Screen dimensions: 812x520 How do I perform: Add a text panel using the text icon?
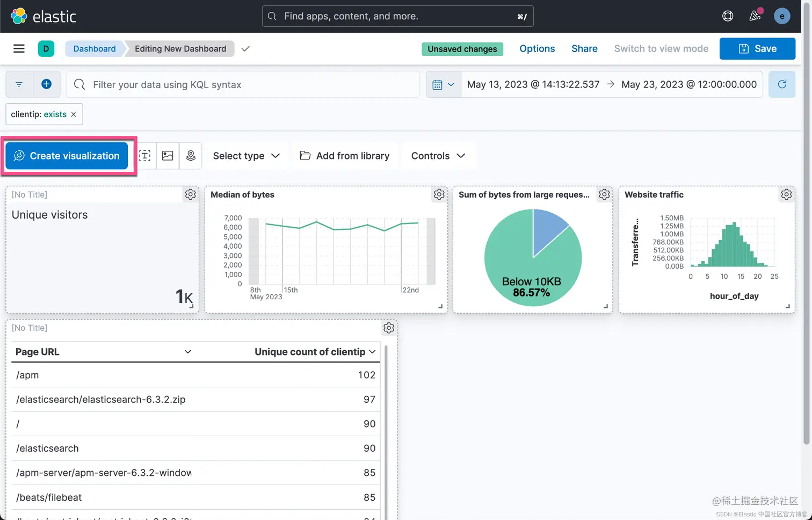pyautogui.click(x=144, y=156)
